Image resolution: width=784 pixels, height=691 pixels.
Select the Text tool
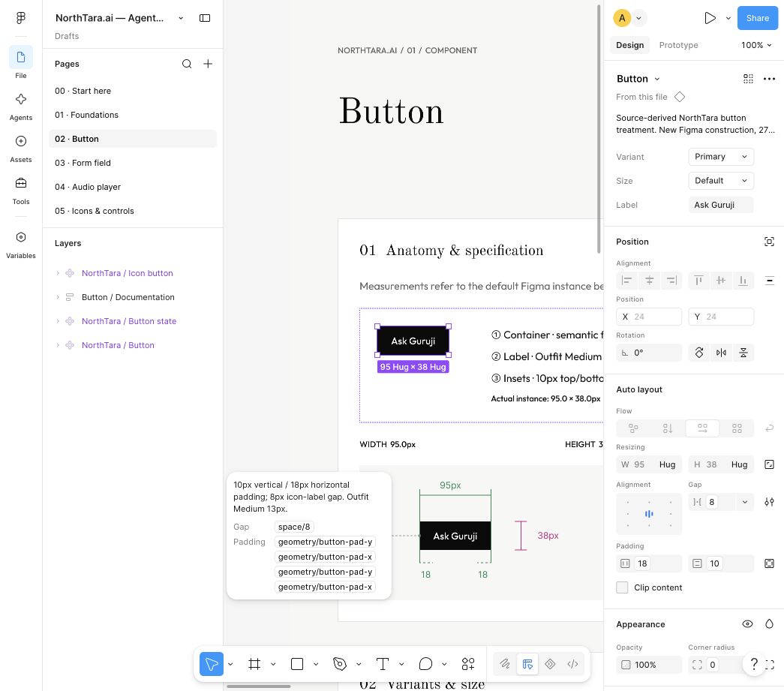383,664
